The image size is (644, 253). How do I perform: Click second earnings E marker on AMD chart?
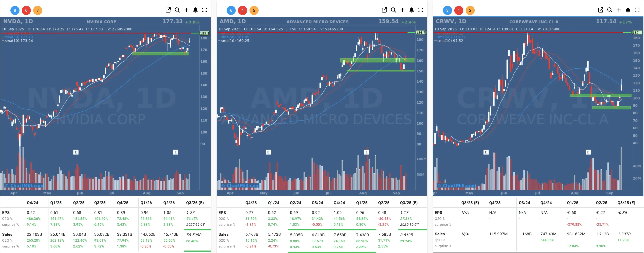click(x=366, y=152)
